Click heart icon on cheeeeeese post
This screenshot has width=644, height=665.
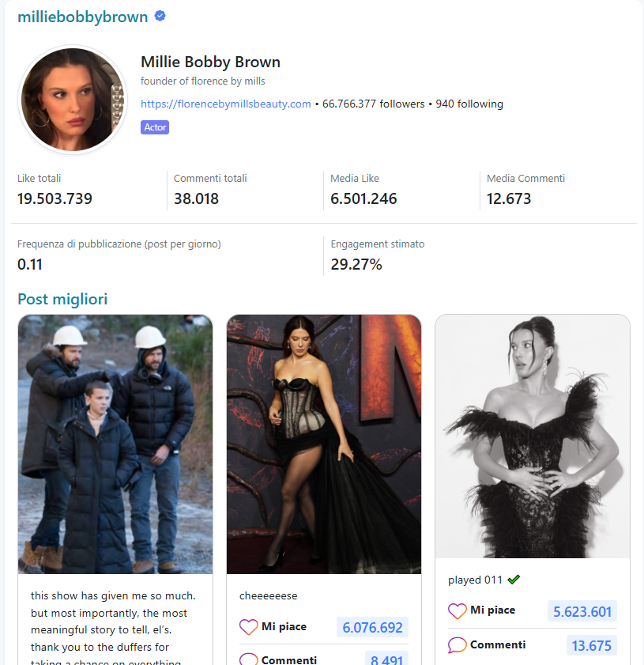[x=248, y=627]
